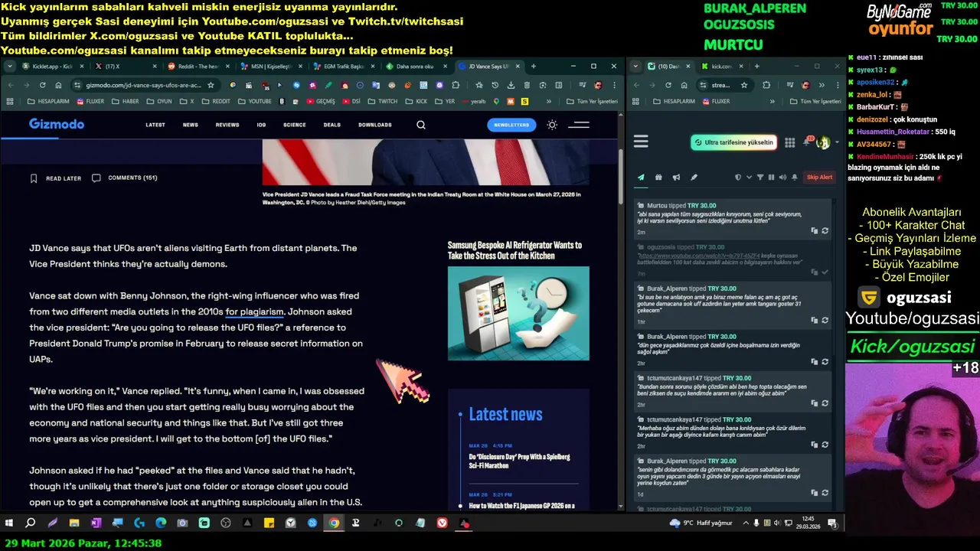Open HABER bookmark folder
The width and height of the screenshot is (980, 551).
pos(125,101)
